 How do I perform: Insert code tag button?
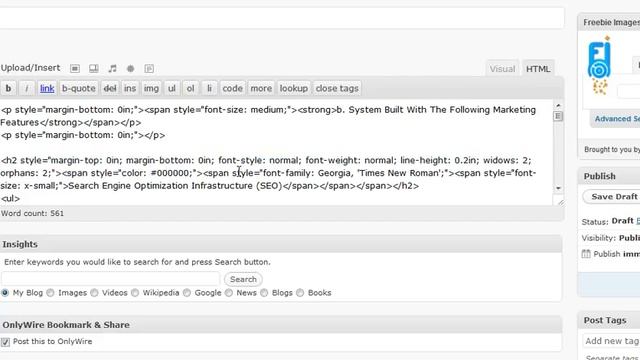click(232, 88)
